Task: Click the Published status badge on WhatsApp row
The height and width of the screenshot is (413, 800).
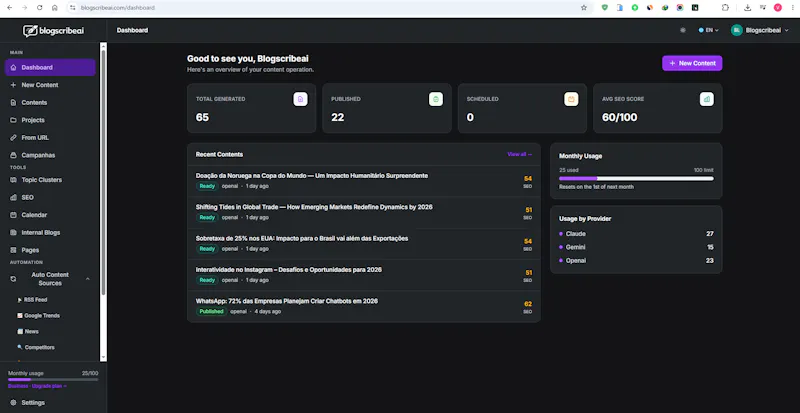Action: (x=211, y=311)
